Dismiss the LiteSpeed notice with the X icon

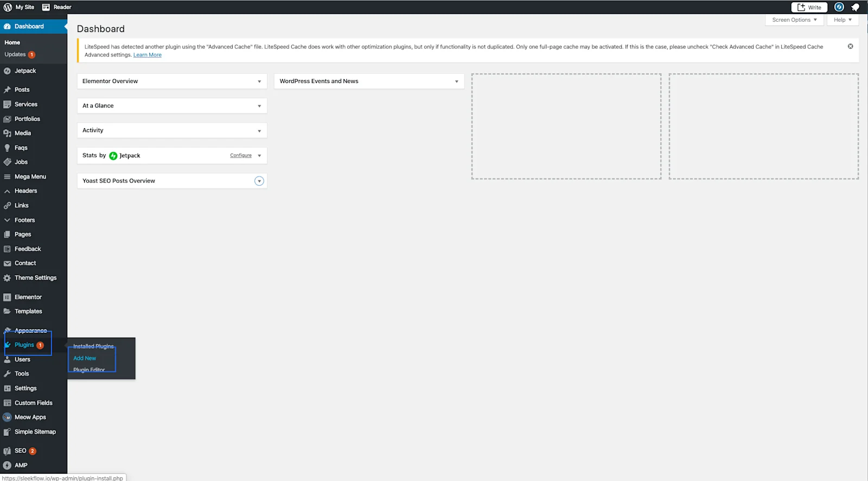click(x=850, y=46)
